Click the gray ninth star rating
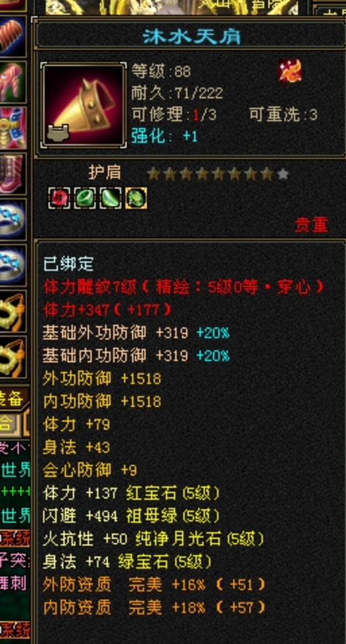 283,174
